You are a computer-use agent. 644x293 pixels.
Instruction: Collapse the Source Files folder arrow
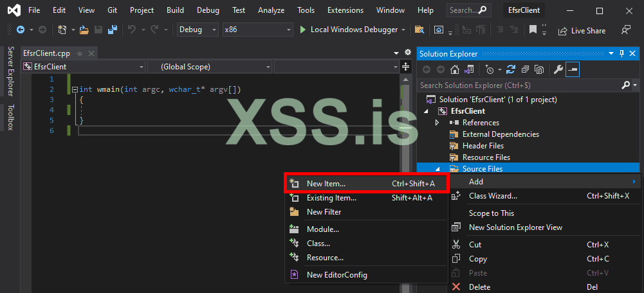click(x=437, y=168)
